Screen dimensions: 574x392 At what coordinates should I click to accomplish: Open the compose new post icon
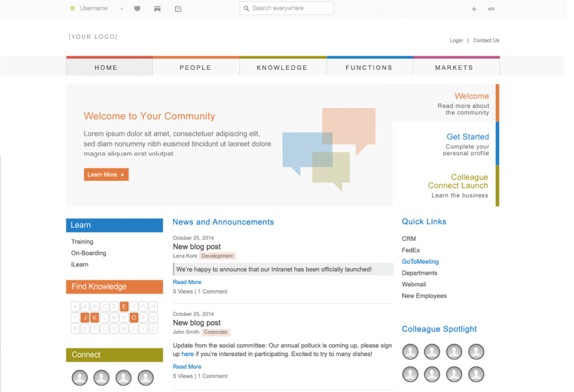[x=178, y=8]
